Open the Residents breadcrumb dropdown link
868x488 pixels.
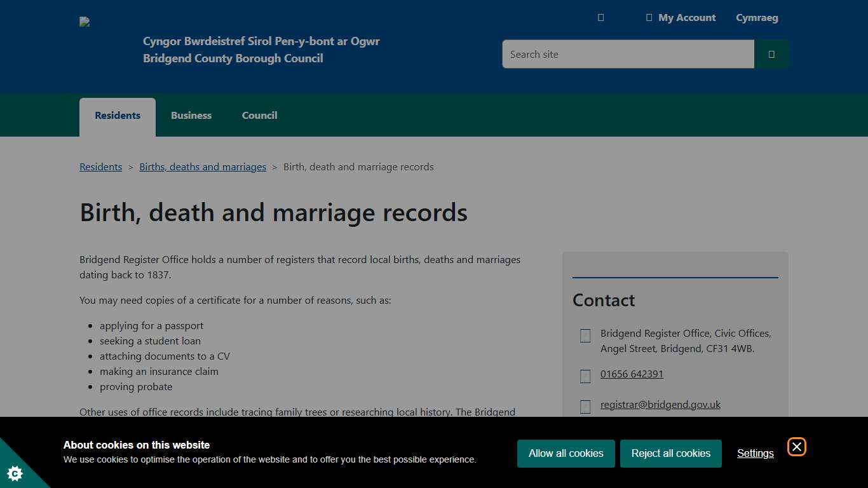tap(100, 166)
